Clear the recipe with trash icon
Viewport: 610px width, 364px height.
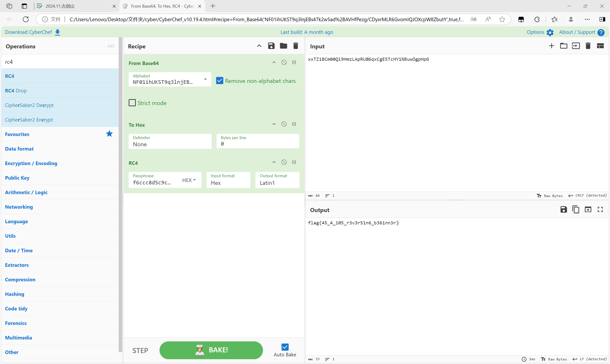tap(296, 46)
